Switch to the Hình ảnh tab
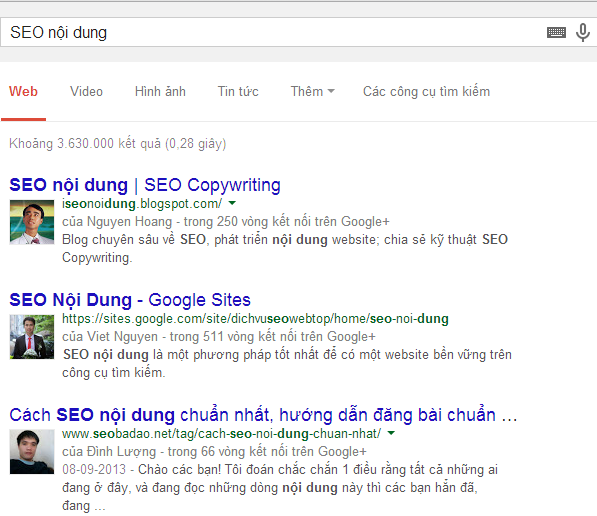Viewport: 597px width, 516px height. coord(160,91)
